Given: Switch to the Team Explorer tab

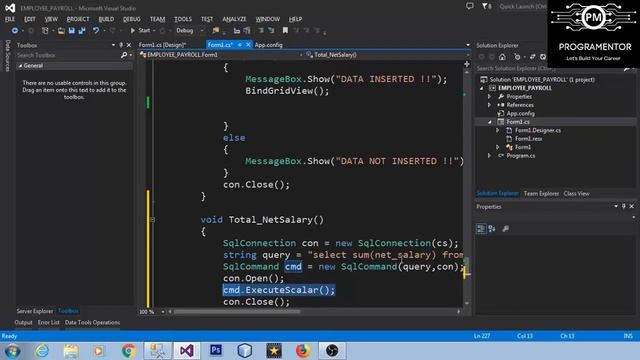Looking at the screenshot, I should 541,193.
